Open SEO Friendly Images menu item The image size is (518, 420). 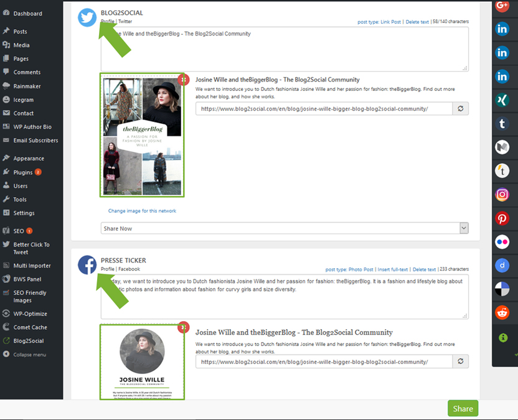[x=31, y=296]
